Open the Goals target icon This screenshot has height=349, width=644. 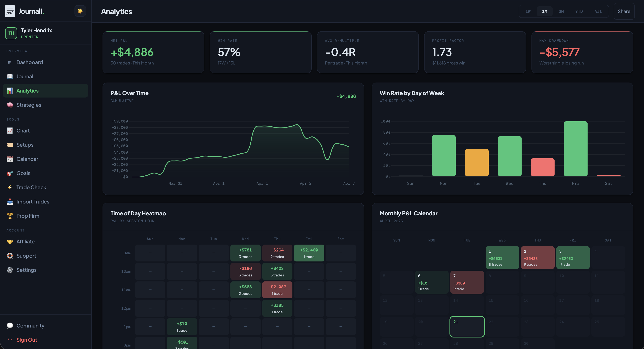click(x=10, y=173)
